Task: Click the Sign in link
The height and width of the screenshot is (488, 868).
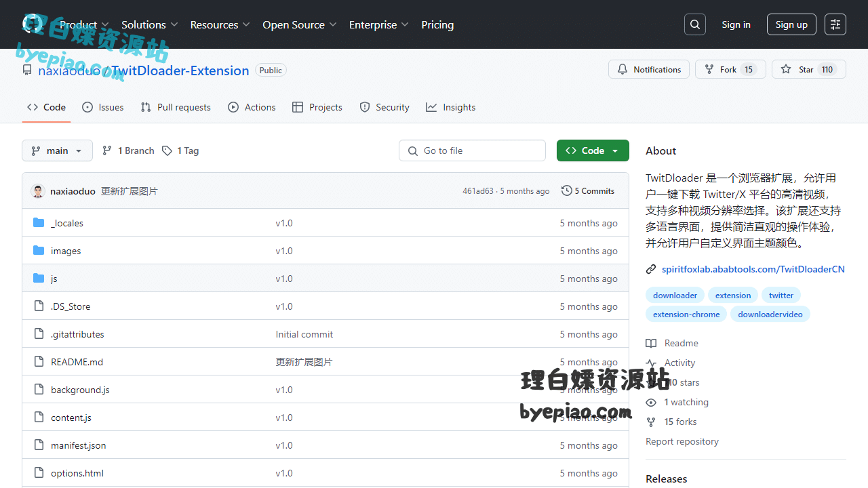Action: [x=736, y=24]
